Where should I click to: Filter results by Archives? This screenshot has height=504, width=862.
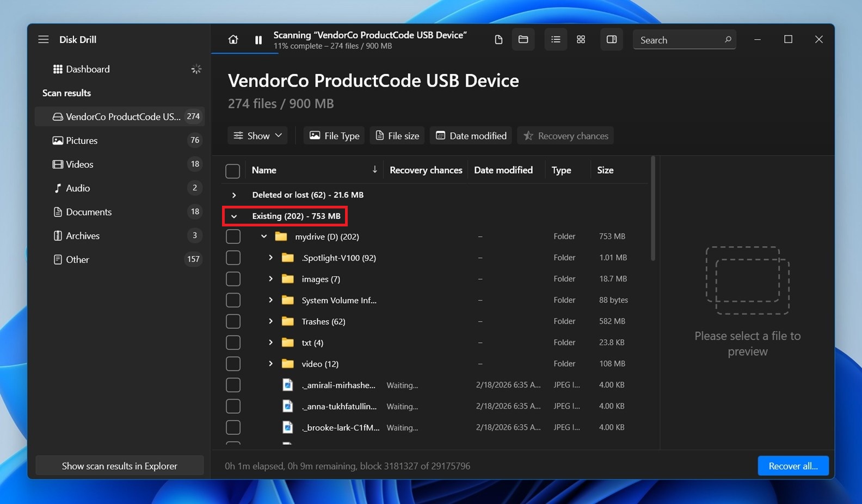120,236
